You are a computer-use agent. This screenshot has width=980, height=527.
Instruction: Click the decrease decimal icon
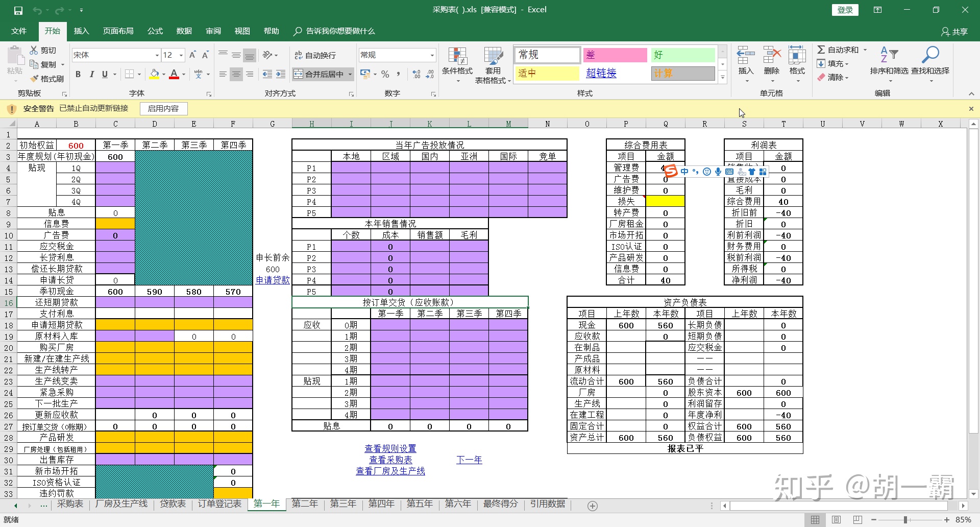click(430, 74)
